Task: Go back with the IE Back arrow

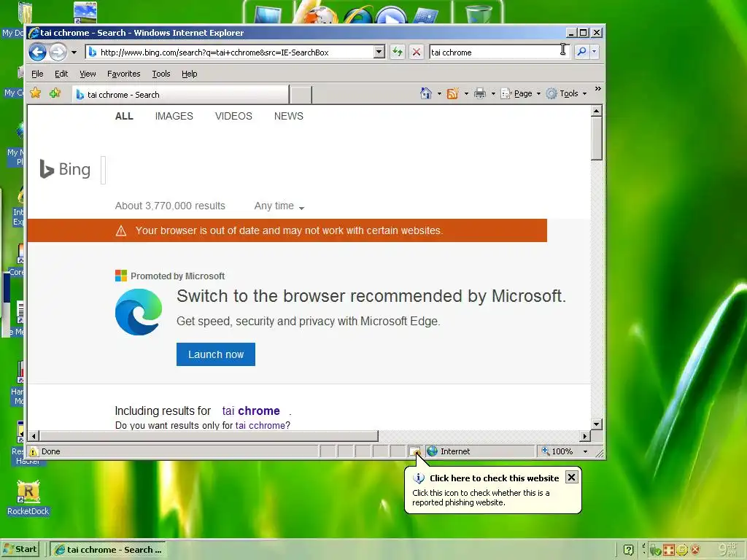Action: (x=37, y=52)
